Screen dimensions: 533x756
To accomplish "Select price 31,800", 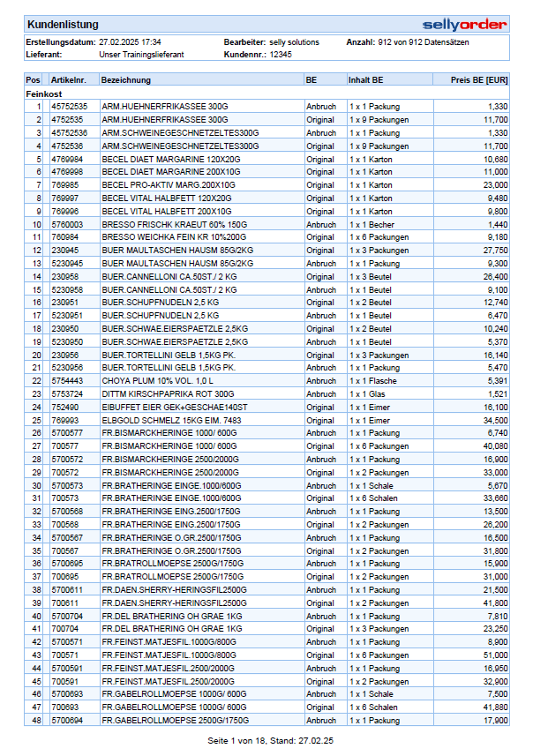I will coord(495,551).
